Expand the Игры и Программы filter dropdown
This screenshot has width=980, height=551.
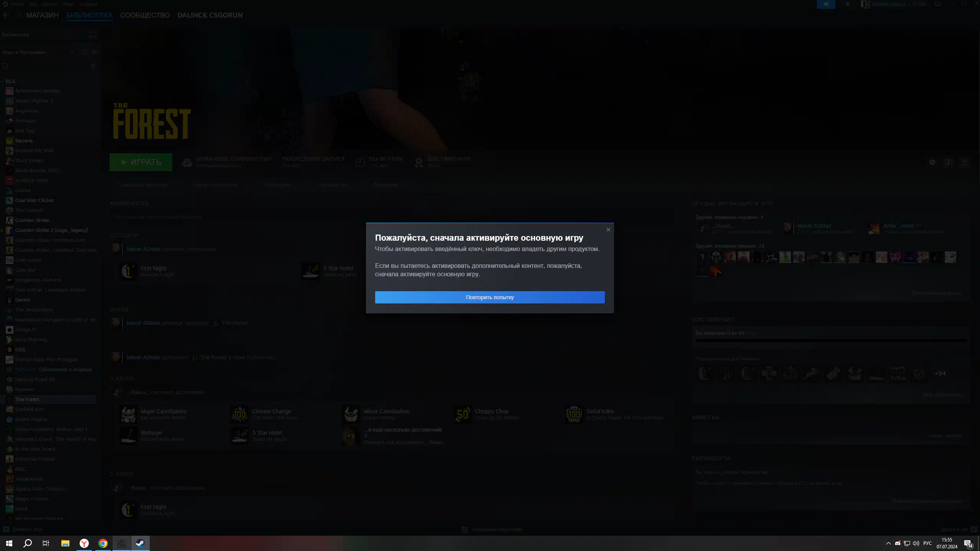coord(38,52)
